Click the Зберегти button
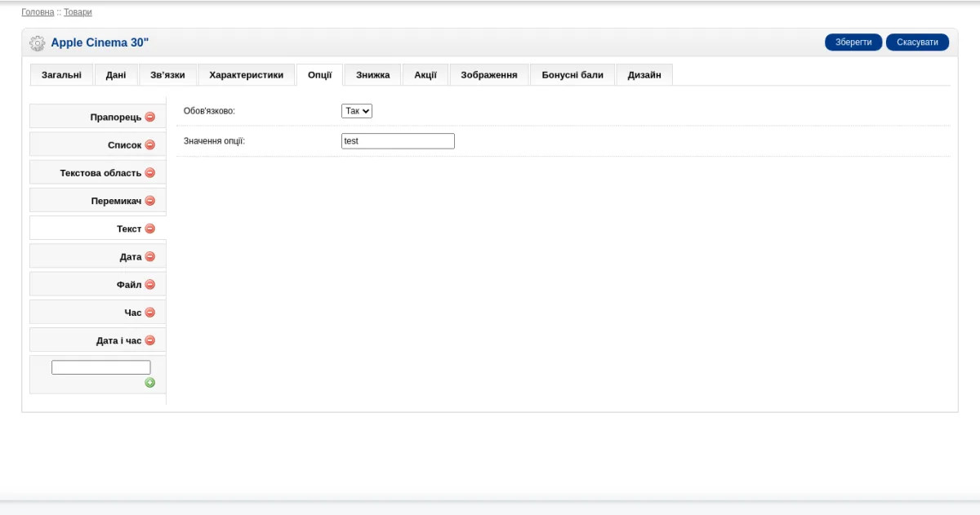This screenshot has width=980, height=515. 854,42
